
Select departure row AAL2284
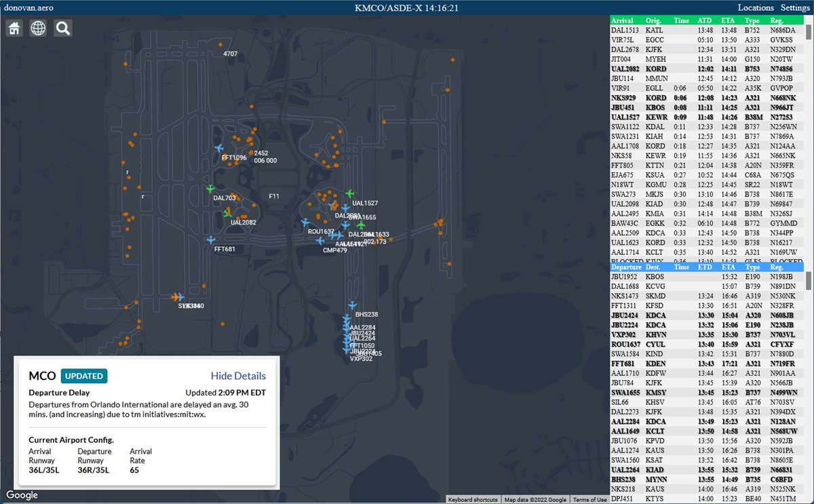click(x=708, y=421)
